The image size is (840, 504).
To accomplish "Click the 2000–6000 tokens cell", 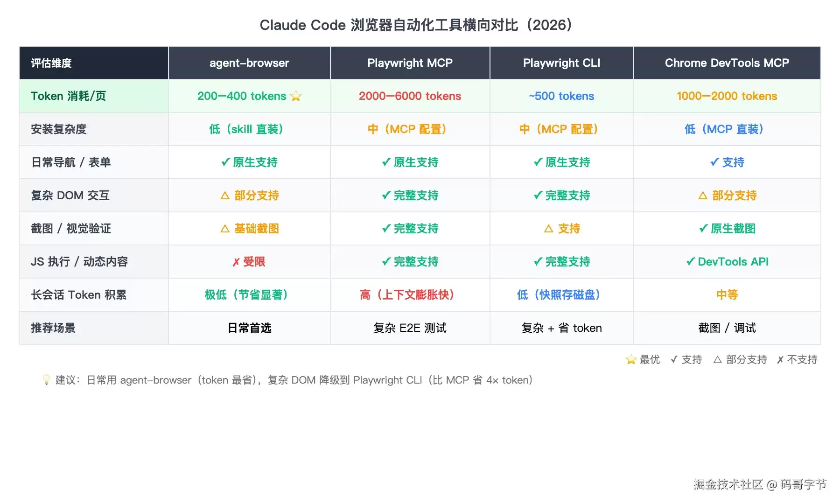I will [x=410, y=96].
